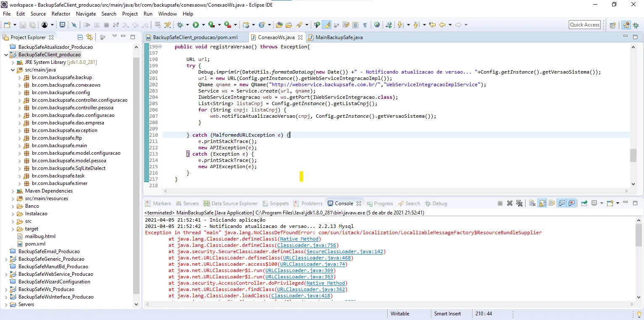Click the Quick Access search field
Viewport: 644px width, 320px height.
[x=584, y=25]
